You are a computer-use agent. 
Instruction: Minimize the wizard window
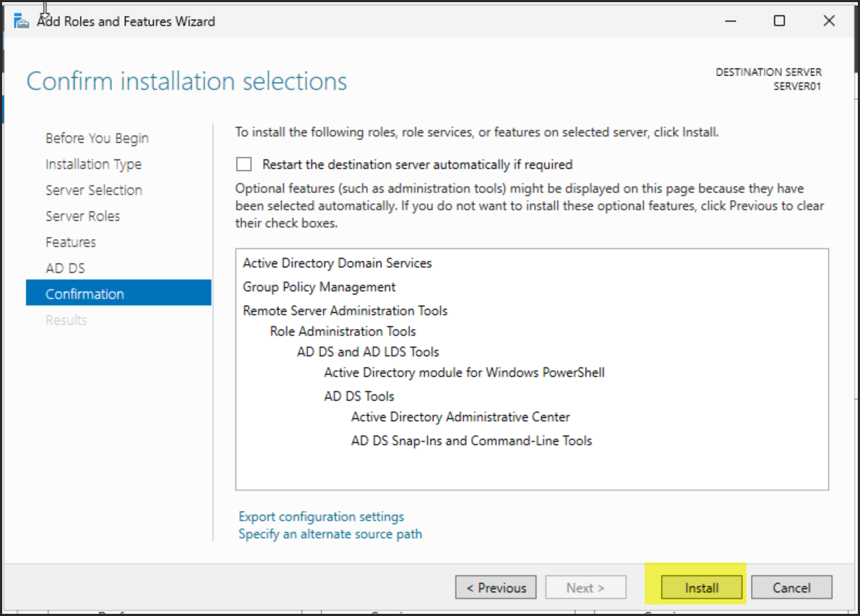(729, 21)
